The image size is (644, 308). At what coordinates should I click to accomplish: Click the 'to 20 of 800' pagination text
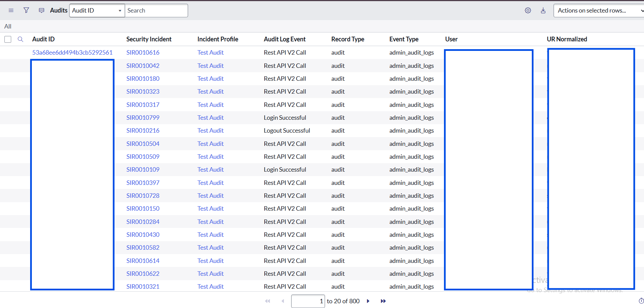[343, 301]
